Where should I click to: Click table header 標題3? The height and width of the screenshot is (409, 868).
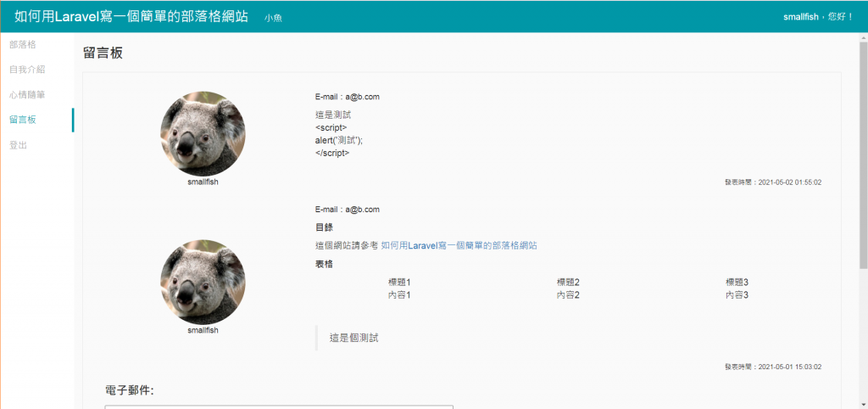(737, 282)
